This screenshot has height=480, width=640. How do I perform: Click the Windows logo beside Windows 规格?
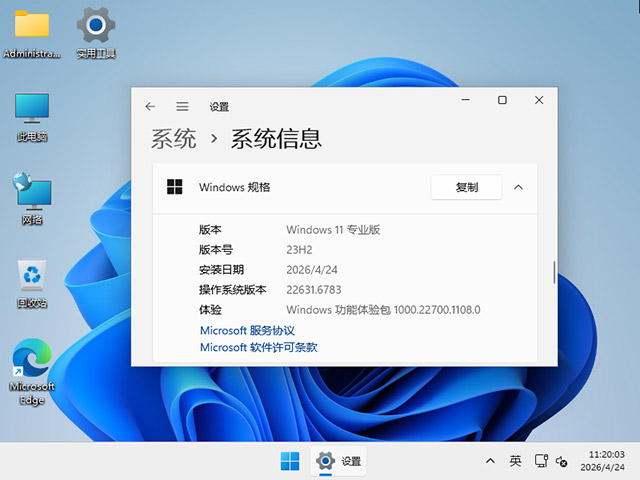(175, 187)
